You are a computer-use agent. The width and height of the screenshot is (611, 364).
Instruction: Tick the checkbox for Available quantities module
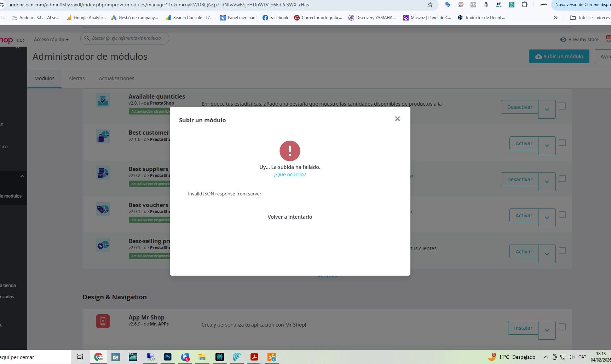click(562, 106)
